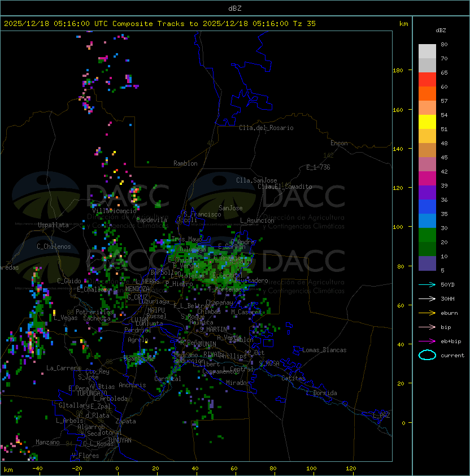The image size is (470, 476).
Task: Click the V_Flores map label
Action: tap(85, 456)
